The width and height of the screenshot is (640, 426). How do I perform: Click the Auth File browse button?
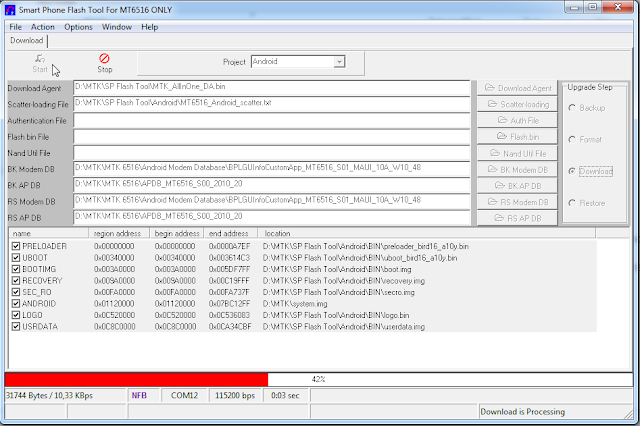[517, 120]
